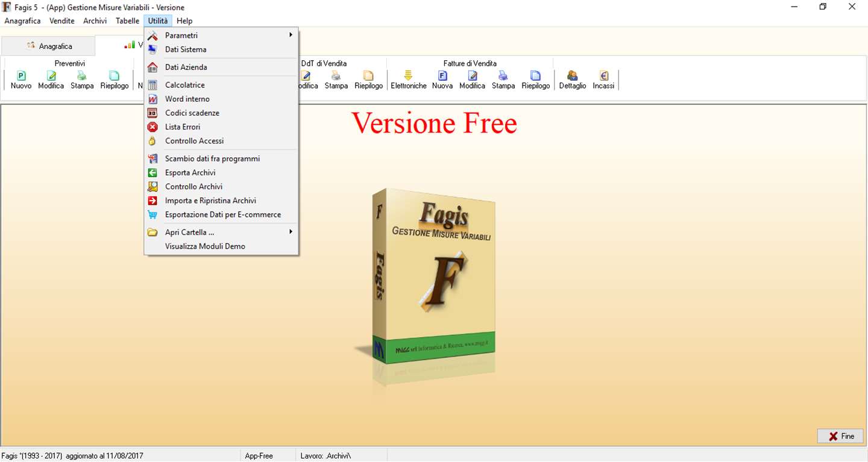
Task: Select Dati Sistema menu entry
Action: pos(221,49)
